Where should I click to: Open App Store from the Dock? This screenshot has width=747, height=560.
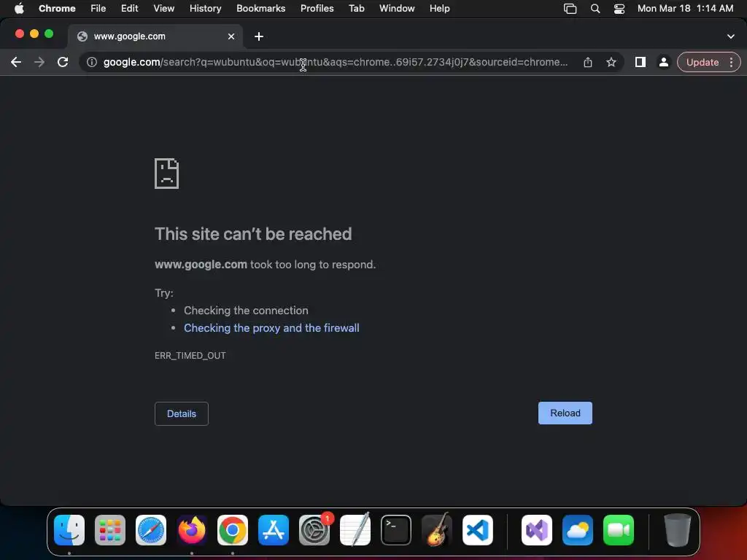(x=274, y=530)
